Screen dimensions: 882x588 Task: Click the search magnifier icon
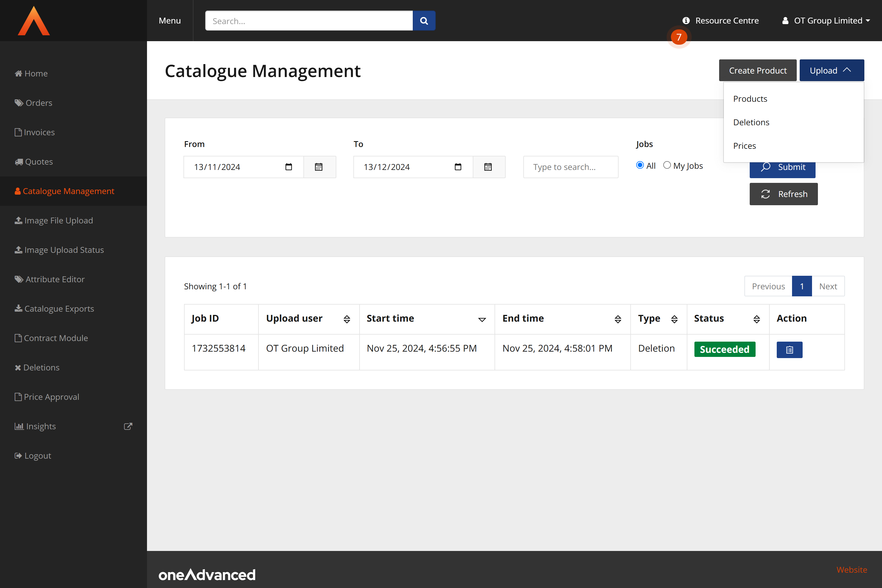(x=424, y=21)
